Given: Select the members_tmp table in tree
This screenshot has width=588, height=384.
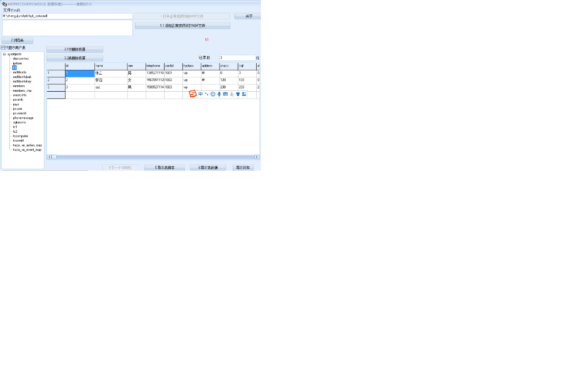Looking at the screenshot, I should point(22,91).
